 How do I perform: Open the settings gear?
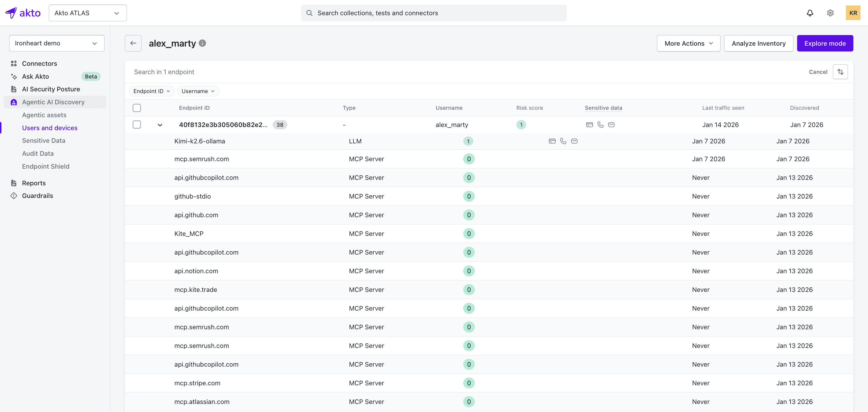coord(830,13)
